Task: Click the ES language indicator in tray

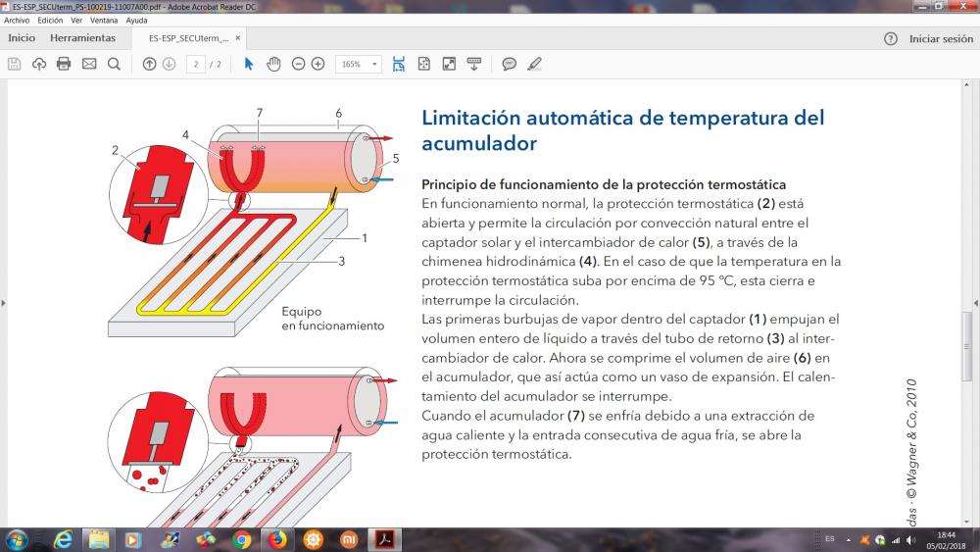Action: (x=830, y=539)
